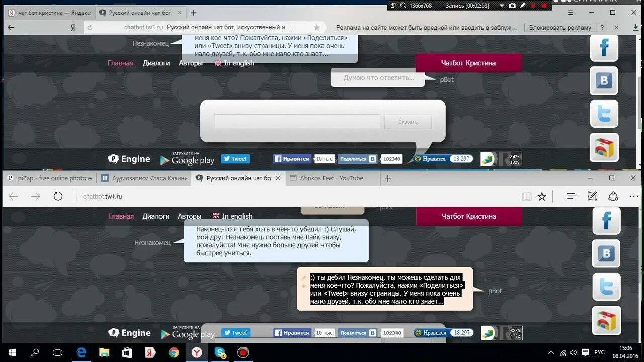Screen dimensions: 644x362
Task: Click Google play badge in upper window
Action: pyautogui.click(x=187, y=159)
